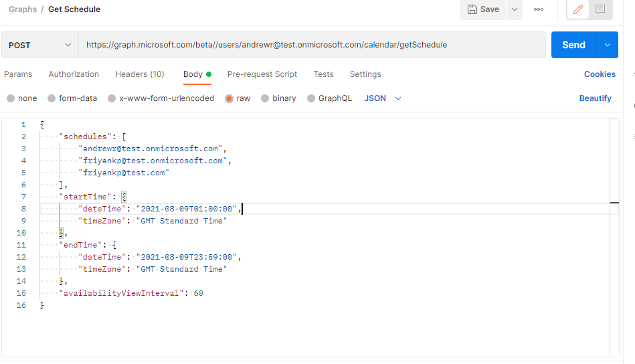Switch to pencil edit mode icon
The image size is (635, 364).
coord(578,9)
